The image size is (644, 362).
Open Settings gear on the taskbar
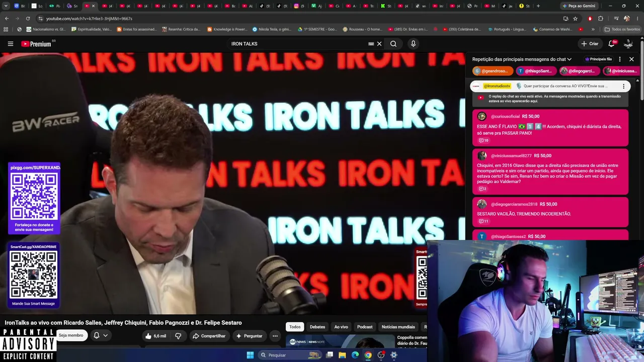pos(394,355)
